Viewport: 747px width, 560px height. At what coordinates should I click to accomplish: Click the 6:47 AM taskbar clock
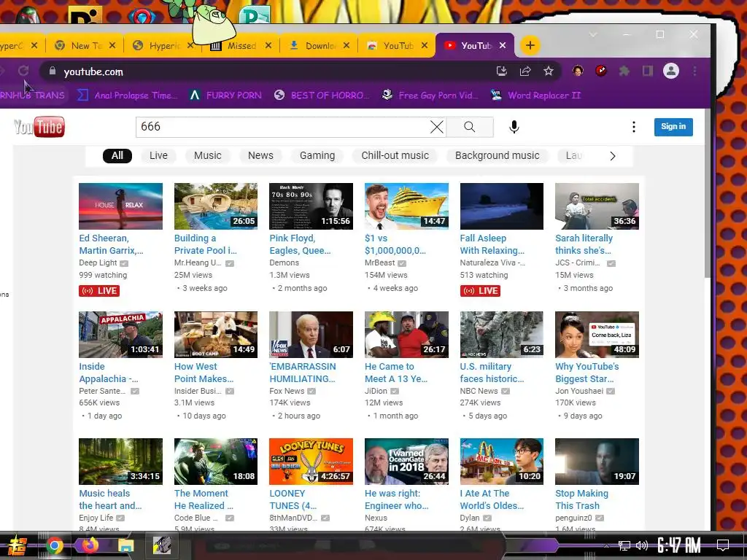click(679, 545)
